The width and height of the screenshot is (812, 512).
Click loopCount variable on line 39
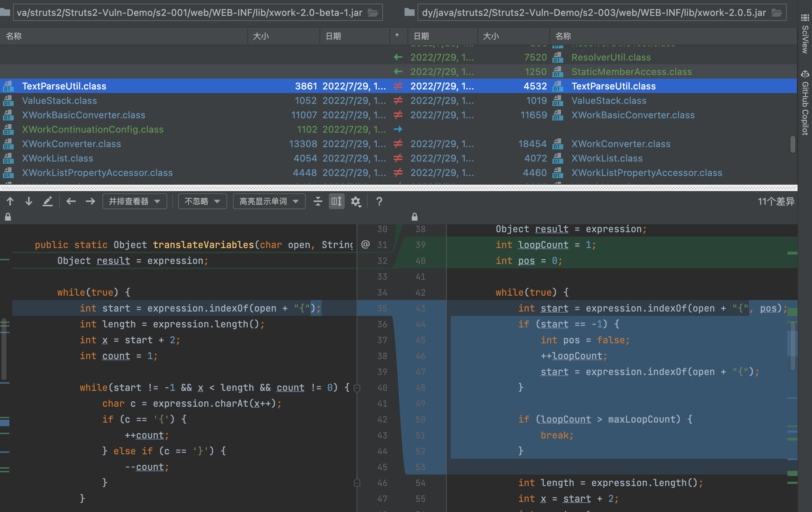(x=543, y=245)
